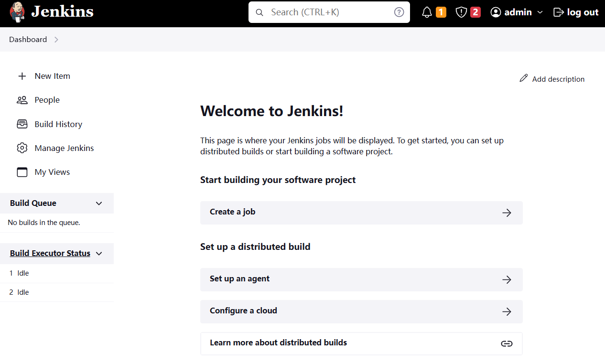Viewport: 605px width, 364px height.
Task: Click the Jenkins title text in header
Action: (x=63, y=12)
